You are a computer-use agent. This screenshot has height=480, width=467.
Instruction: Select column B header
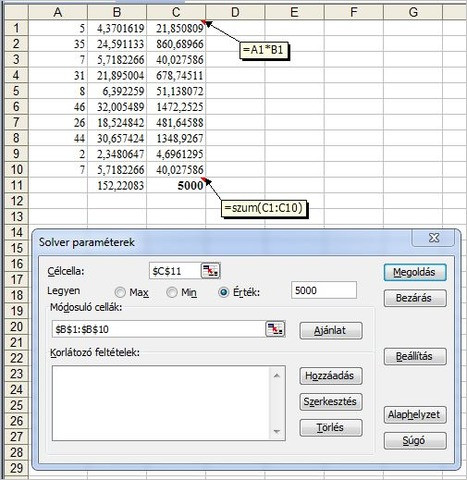(117, 12)
